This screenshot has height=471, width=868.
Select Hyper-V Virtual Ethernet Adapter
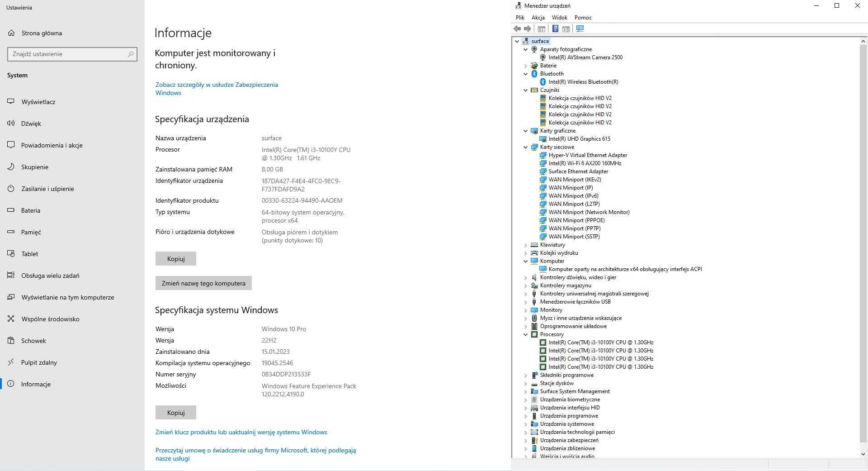click(588, 155)
